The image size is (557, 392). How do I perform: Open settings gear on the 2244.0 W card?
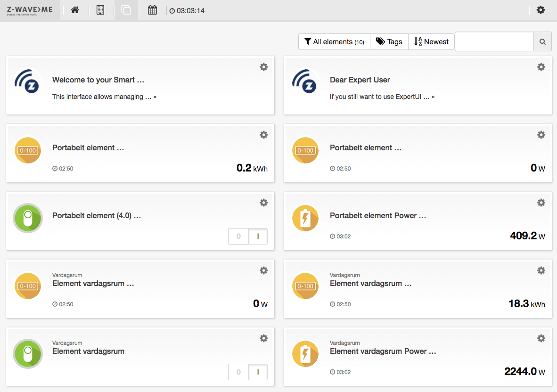(541, 338)
